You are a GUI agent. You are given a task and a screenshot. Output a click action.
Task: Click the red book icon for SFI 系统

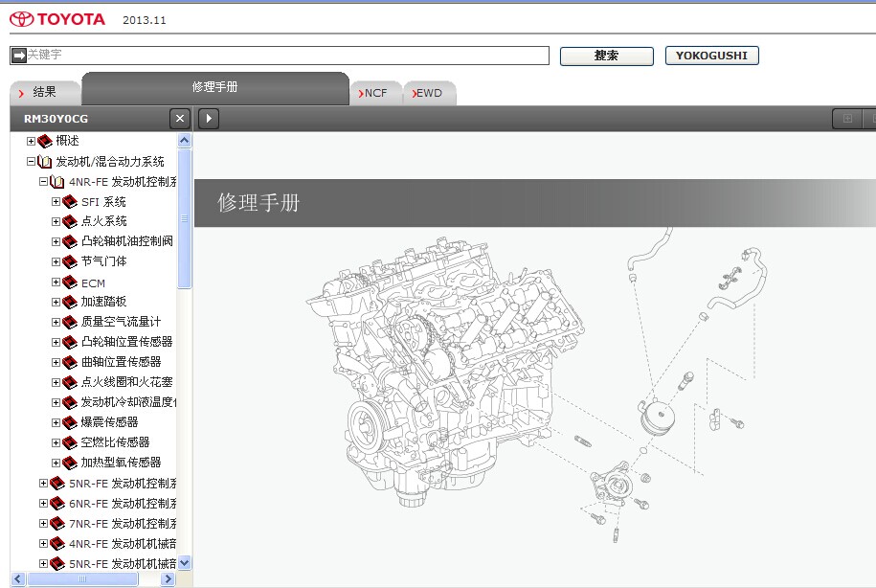click(69, 202)
